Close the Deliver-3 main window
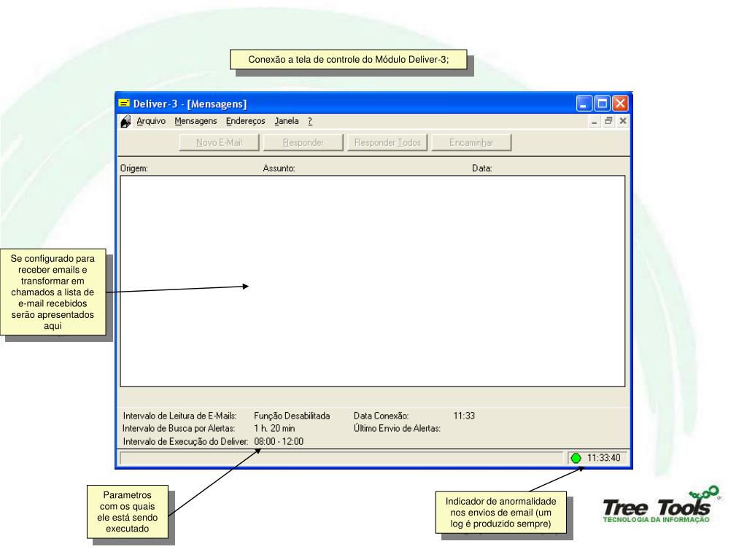This screenshot has width=747, height=560. pos(620,104)
